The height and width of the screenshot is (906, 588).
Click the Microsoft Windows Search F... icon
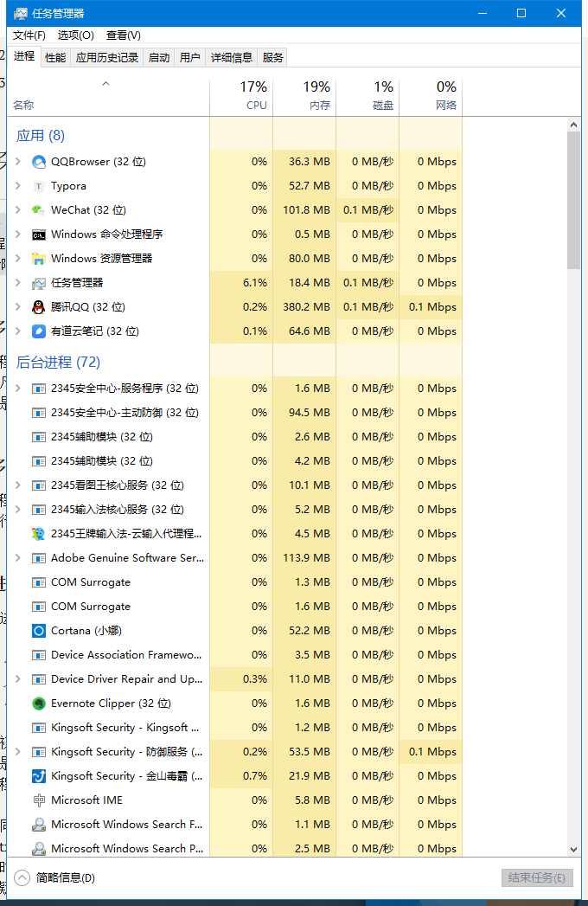pyautogui.click(x=39, y=825)
